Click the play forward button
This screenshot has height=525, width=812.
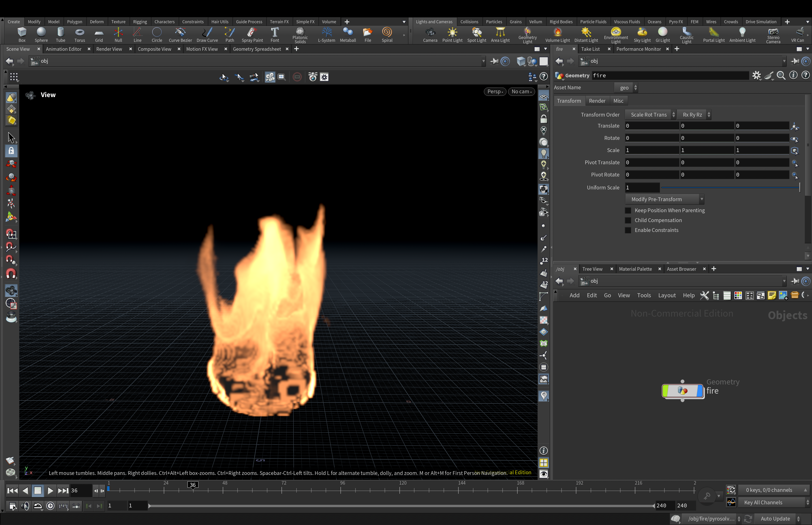pos(50,490)
